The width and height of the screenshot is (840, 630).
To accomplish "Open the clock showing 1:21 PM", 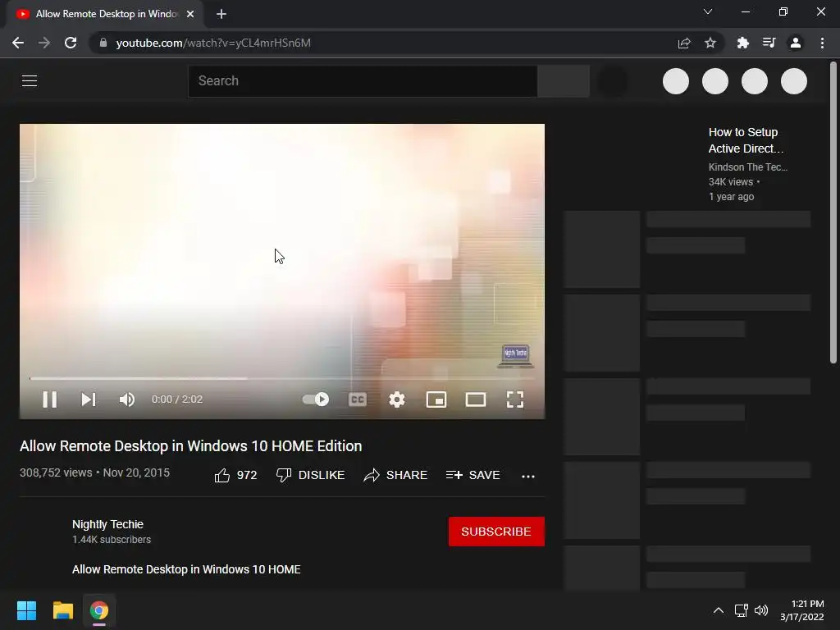I will [x=802, y=610].
